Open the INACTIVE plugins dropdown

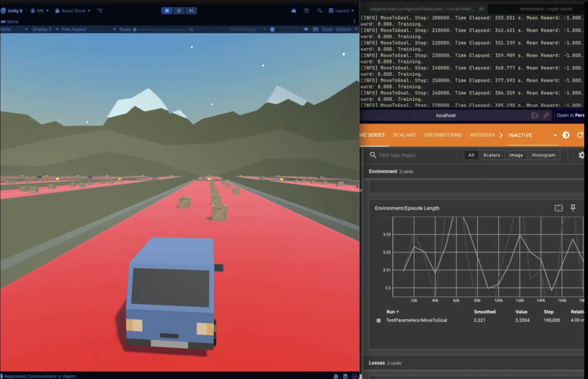coord(533,135)
